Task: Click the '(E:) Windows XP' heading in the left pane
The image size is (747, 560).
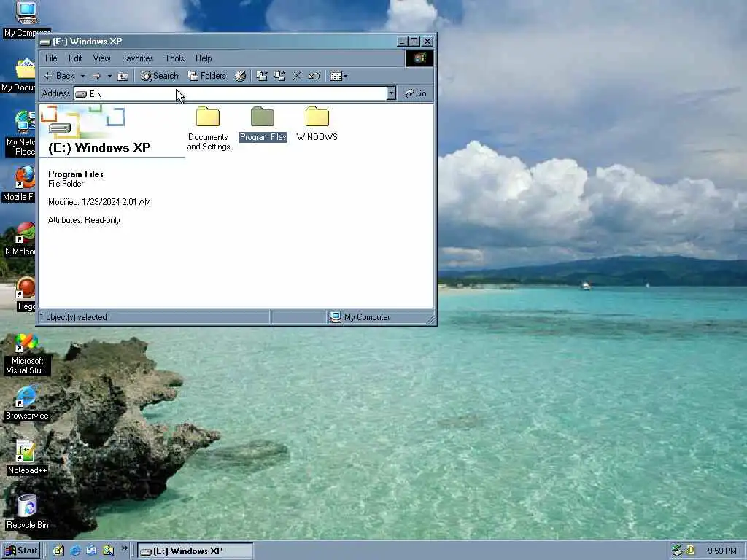Action: tap(99, 147)
